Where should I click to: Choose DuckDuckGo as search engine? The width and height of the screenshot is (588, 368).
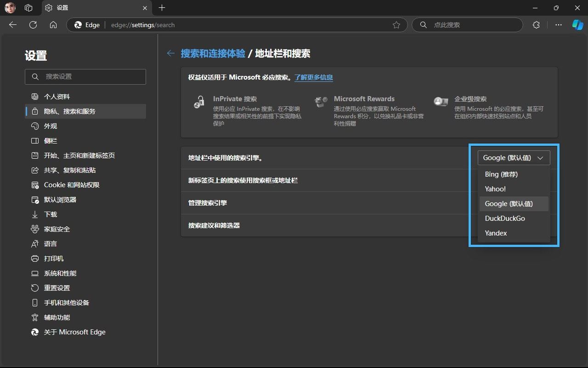[514, 218]
